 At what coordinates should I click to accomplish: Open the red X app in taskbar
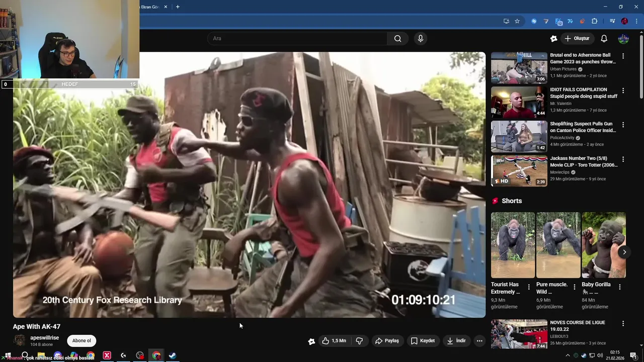click(107, 355)
